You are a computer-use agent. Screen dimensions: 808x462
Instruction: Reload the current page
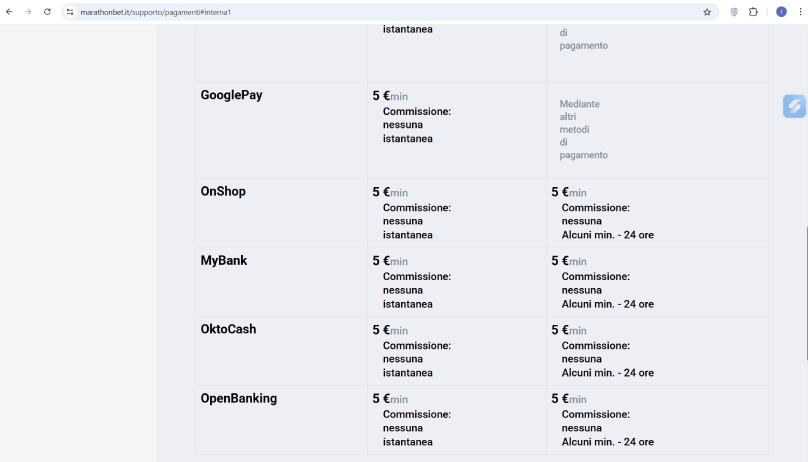click(47, 12)
